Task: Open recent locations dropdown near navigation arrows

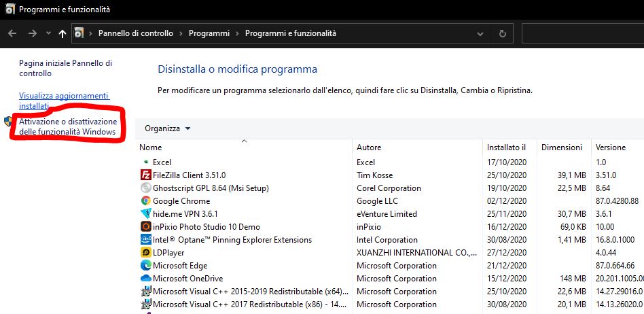Action: (48, 33)
